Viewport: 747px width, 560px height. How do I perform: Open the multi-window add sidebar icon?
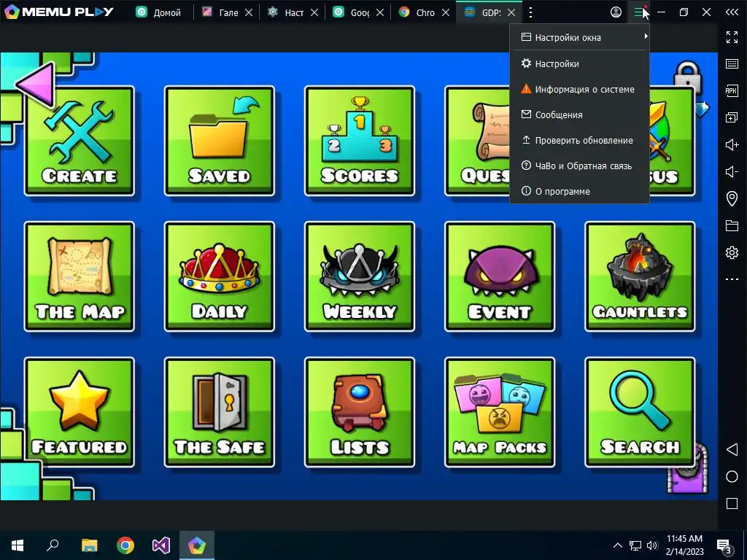(732, 117)
